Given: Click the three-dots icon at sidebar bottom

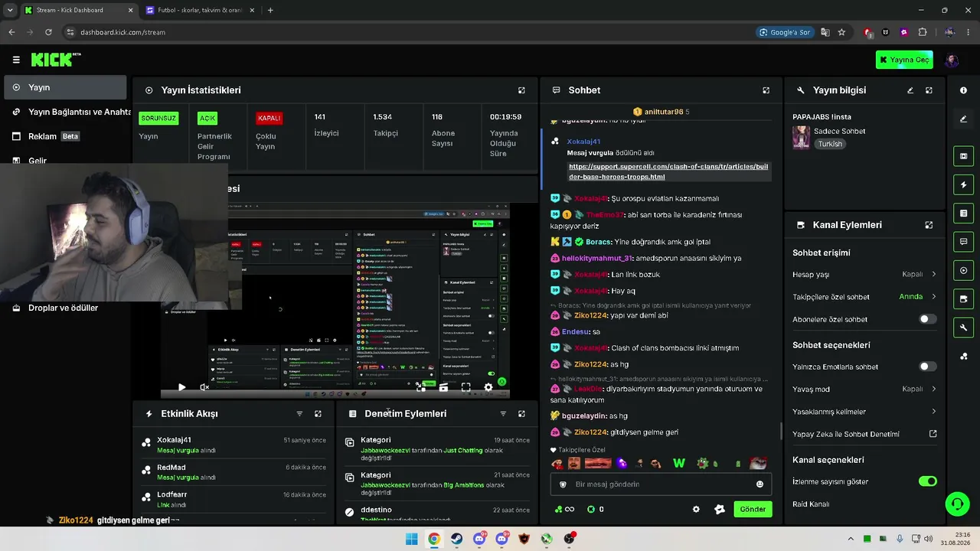Looking at the screenshot, I should 963,356.
